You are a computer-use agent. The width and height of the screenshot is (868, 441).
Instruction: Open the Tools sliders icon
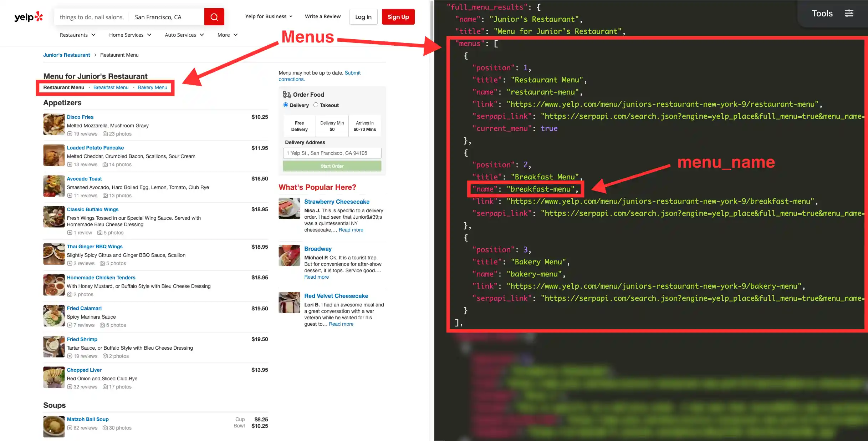tap(849, 13)
